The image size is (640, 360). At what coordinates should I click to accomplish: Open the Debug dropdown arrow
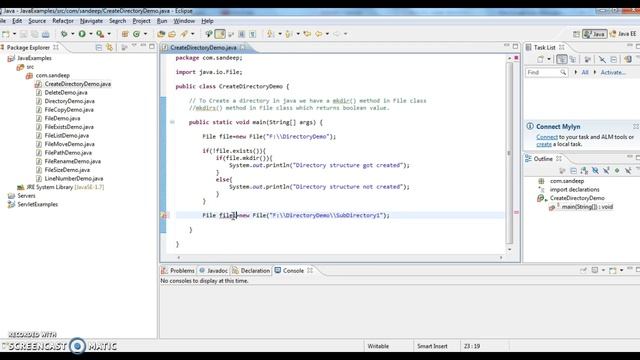73,34
